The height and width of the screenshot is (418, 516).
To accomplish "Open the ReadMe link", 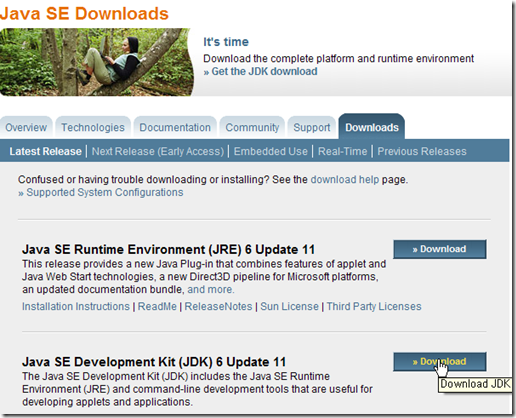I will click(x=157, y=306).
